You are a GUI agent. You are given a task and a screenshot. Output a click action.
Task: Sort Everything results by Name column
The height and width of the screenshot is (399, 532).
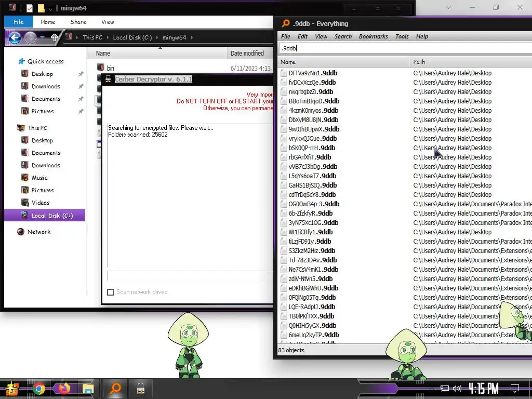[x=344, y=62]
